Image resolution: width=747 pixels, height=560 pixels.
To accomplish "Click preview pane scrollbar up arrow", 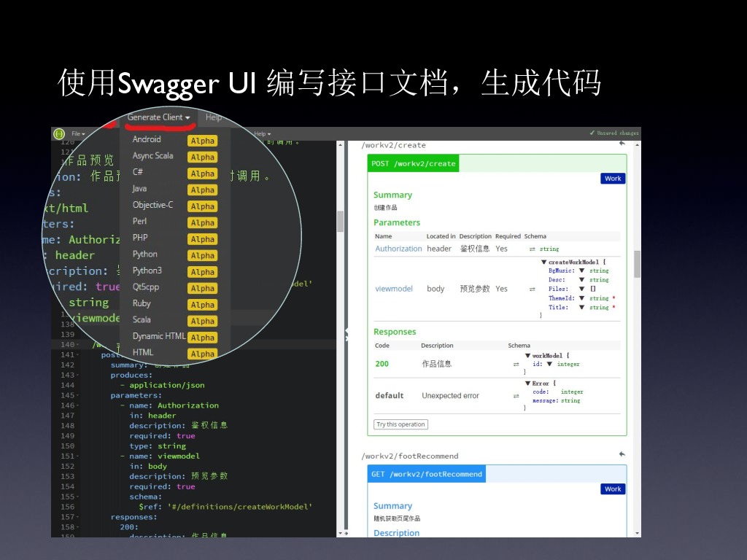I will (x=638, y=144).
